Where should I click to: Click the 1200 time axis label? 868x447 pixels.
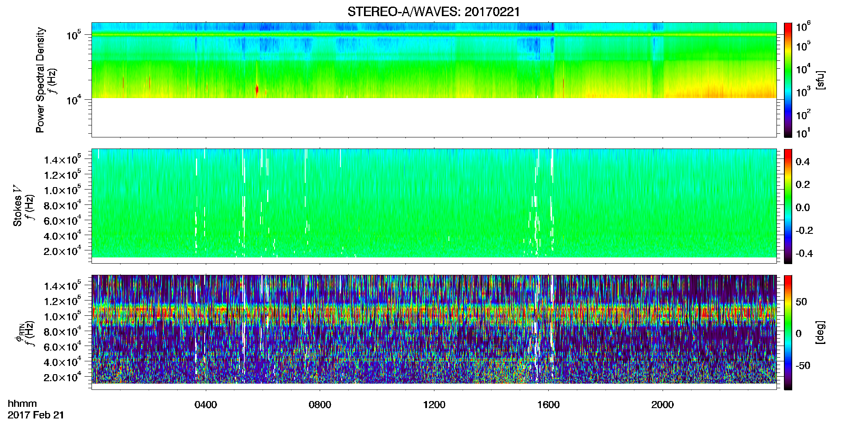click(434, 405)
